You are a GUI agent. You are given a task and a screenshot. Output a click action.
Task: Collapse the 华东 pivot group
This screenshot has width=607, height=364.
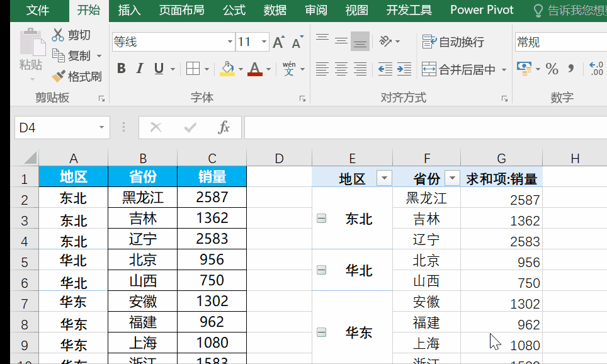click(x=321, y=333)
